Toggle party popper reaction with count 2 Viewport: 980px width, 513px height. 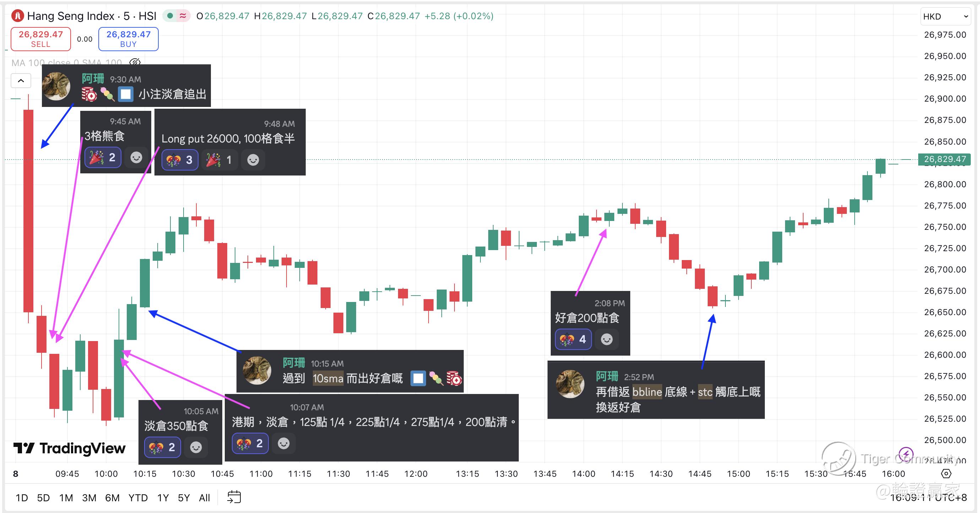103,157
